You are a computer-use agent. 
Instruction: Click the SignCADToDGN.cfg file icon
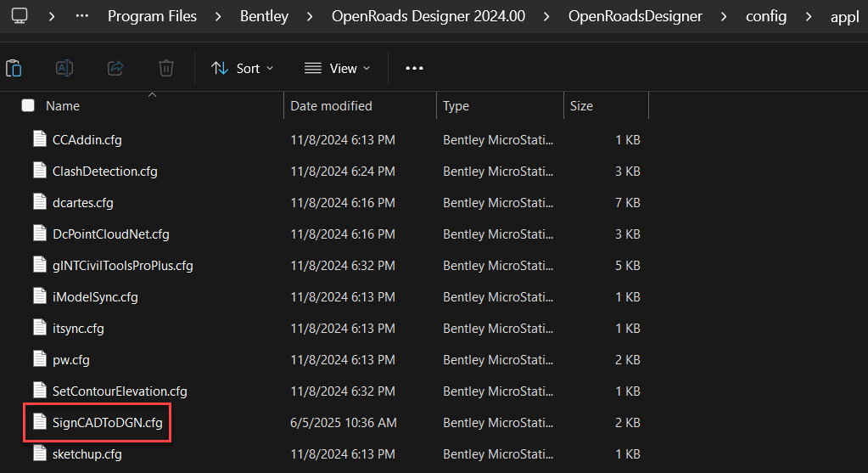[39, 422]
